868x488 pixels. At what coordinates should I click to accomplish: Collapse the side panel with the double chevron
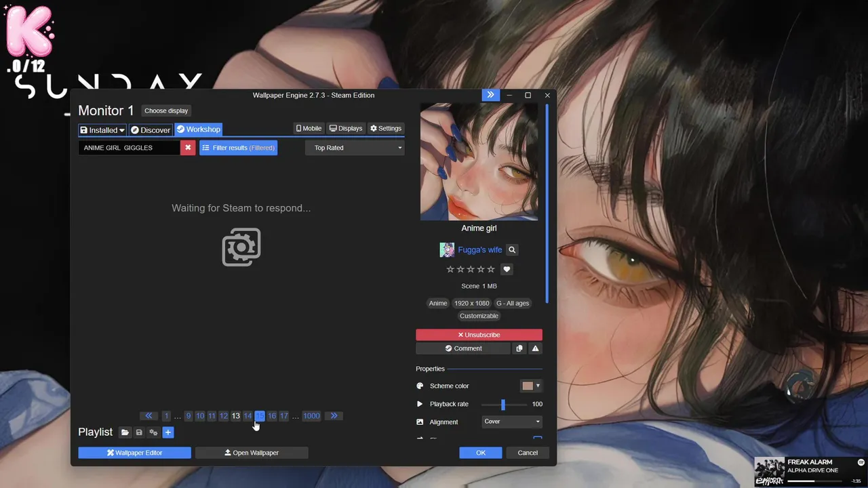[x=490, y=95]
